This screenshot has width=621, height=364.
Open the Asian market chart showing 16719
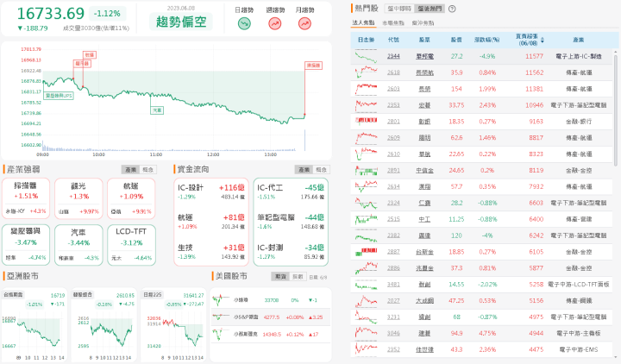(34, 325)
